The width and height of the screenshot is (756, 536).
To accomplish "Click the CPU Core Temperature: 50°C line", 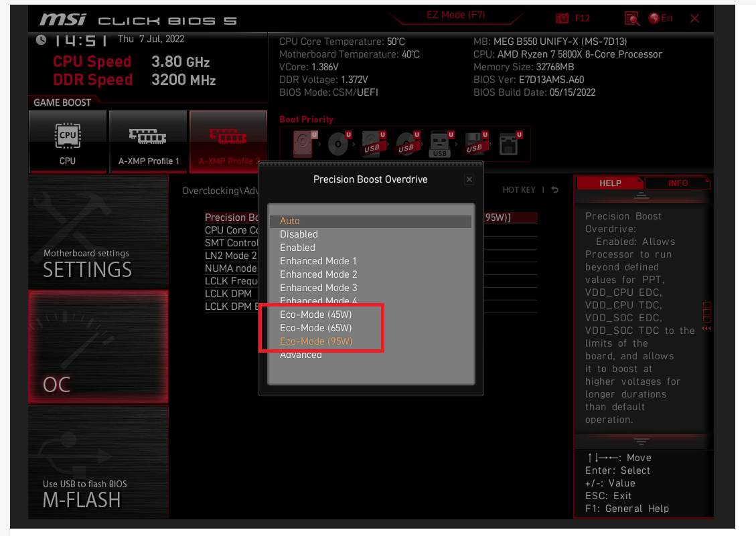I will (x=342, y=41).
